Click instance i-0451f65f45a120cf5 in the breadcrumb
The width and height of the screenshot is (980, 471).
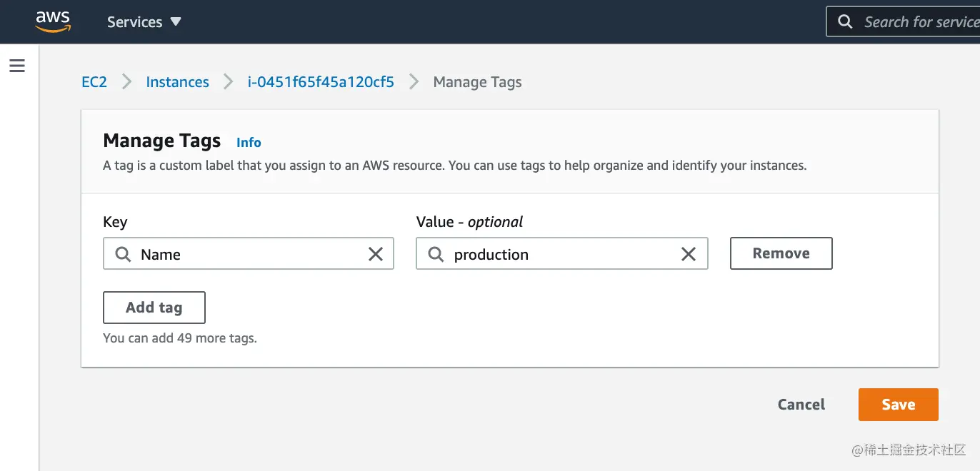(320, 81)
